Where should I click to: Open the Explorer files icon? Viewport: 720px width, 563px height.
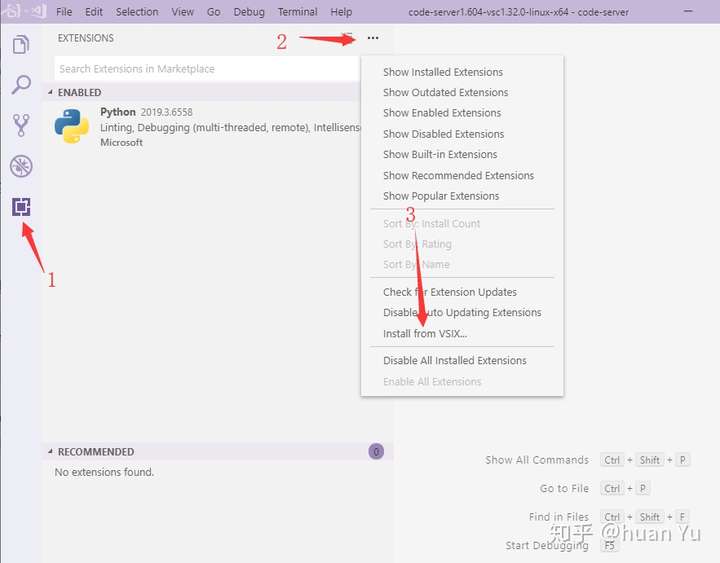pos(21,45)
